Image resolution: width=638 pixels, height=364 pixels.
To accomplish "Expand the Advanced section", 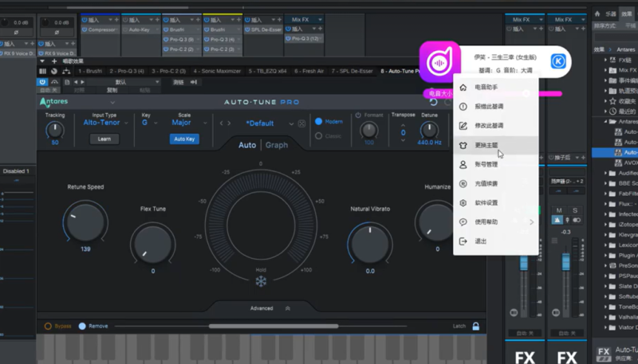I will click(270, 308).
